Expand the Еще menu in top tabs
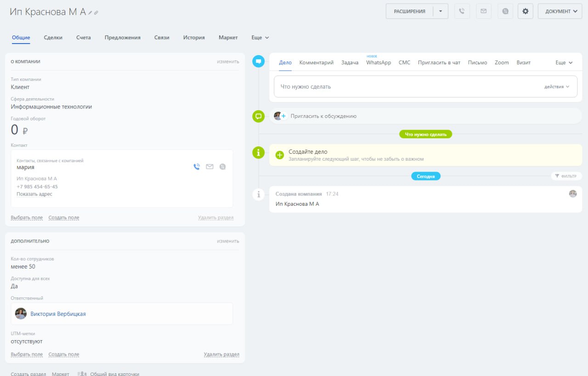588x376 pixels. click(x=260, y=38)
